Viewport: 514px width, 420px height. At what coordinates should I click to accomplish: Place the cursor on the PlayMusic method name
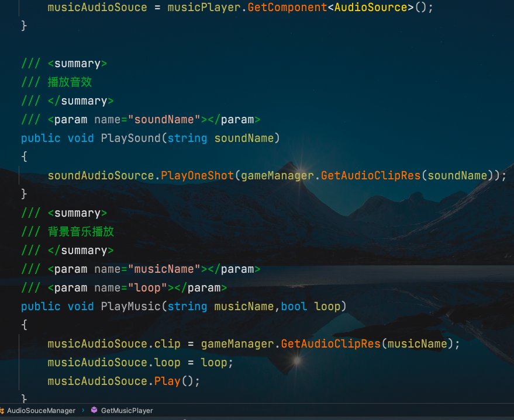131,307
